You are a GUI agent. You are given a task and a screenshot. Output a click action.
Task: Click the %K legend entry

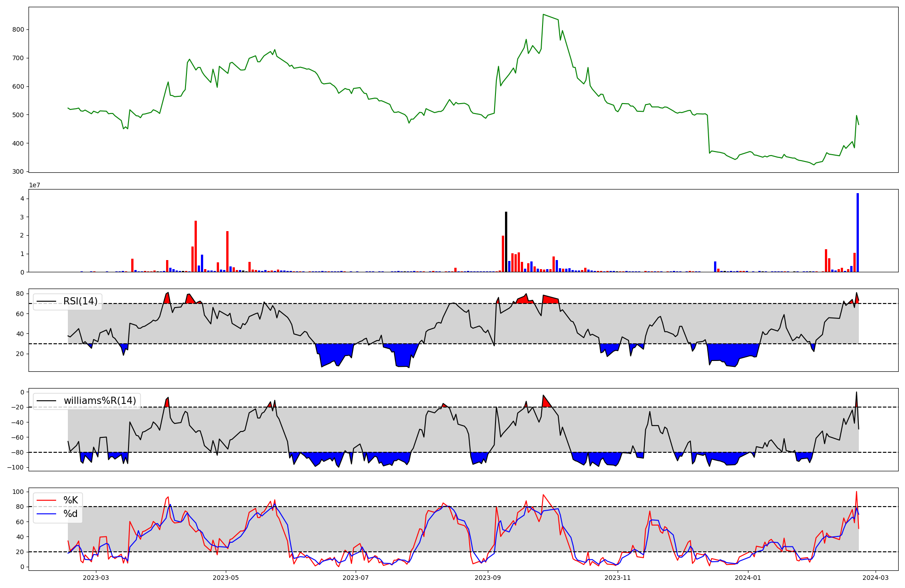tap(71, 500)
